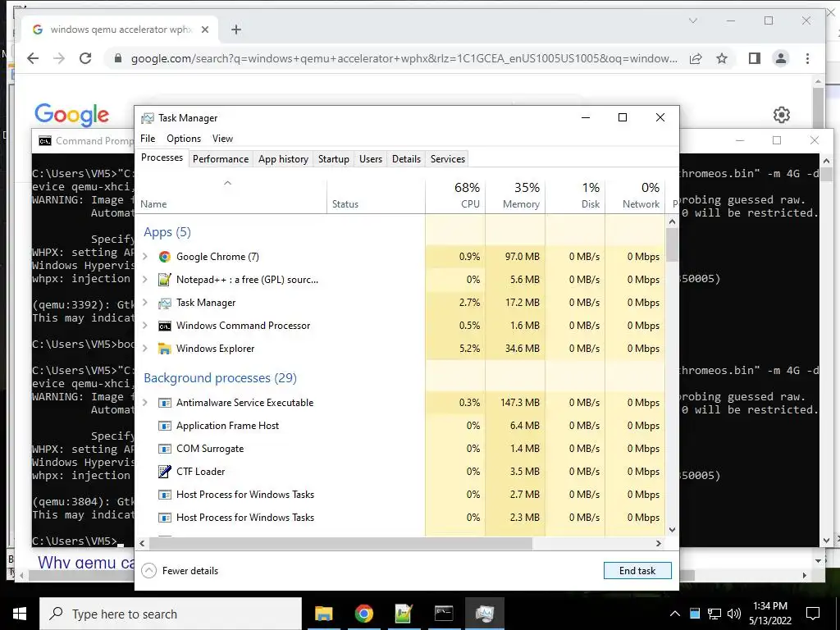The width and height of the screenshot is (840, 630).
Task: Click the volume speaker tray icon
Action: point(734,614)
